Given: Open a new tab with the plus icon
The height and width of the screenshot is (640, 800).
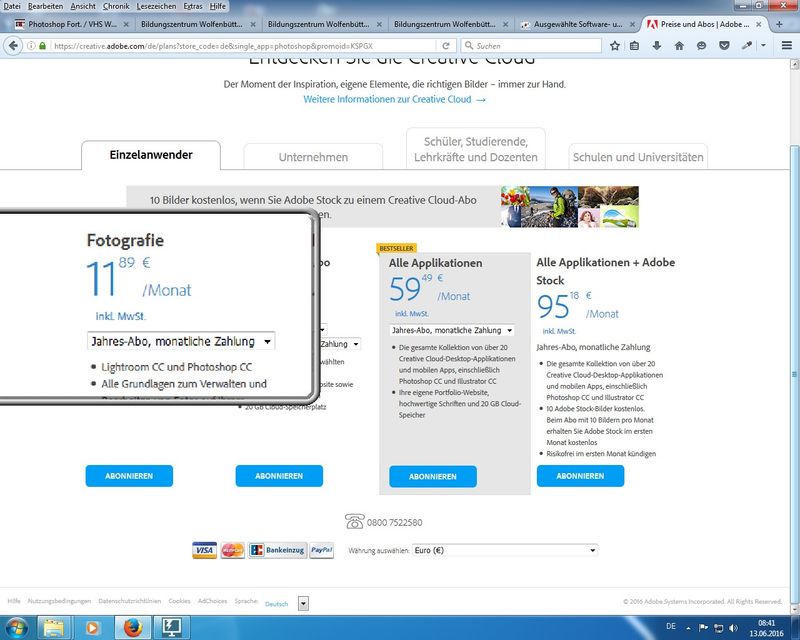Looking at the screenshot, I should pos(779,24).
